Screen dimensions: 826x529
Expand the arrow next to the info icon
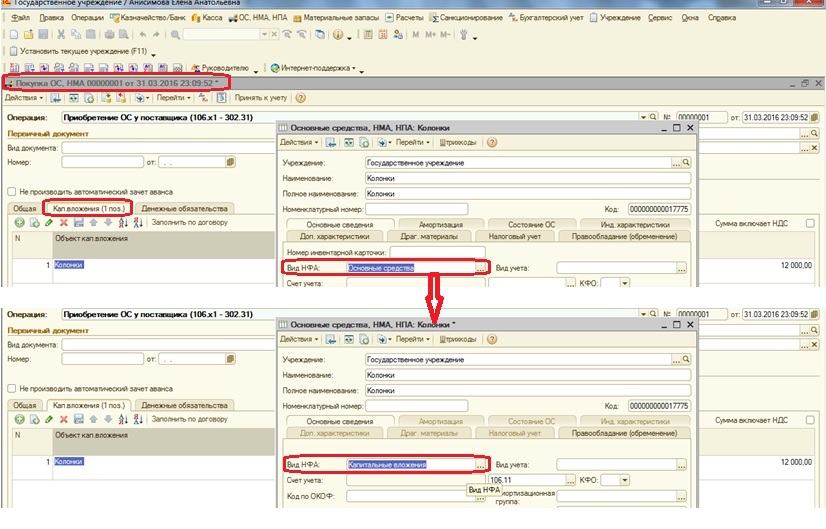(x=349, y=37)
